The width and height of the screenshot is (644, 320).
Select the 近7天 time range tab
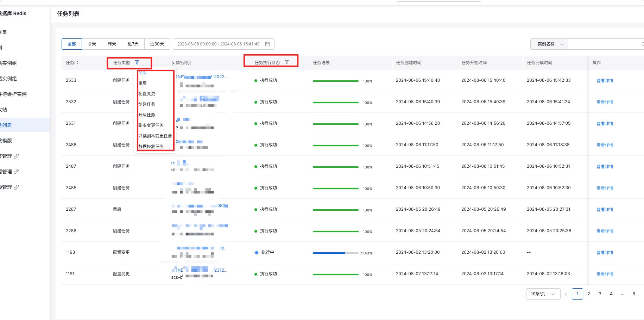[x=133, y=44]
